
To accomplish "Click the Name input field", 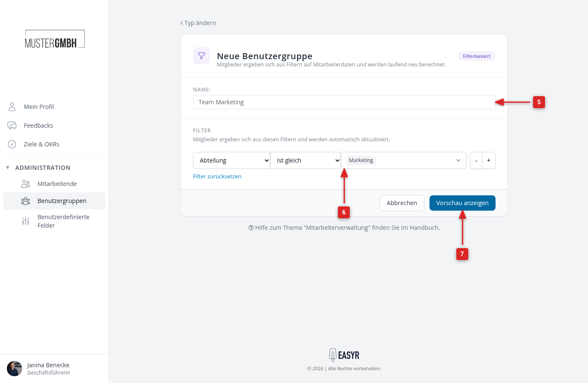I will pos(344,102).
